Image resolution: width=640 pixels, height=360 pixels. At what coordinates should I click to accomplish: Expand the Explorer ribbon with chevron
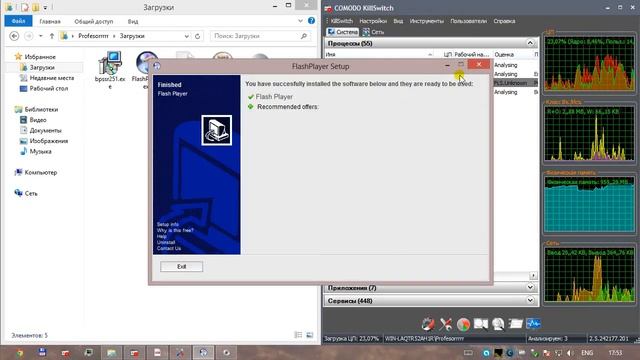point(300,21)
